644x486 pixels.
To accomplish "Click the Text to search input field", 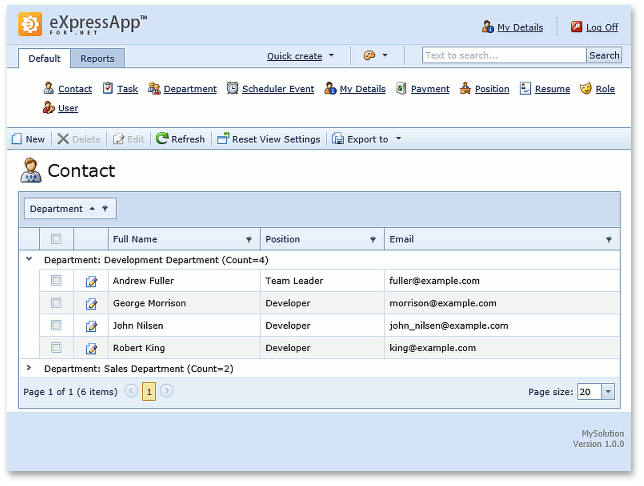I will coord(503,56).
